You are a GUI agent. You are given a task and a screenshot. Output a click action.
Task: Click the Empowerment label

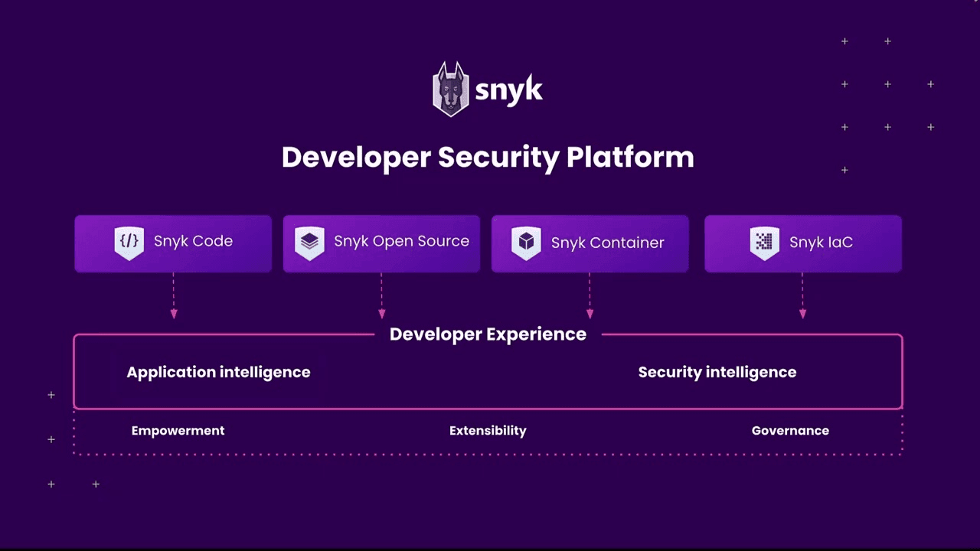(178, 431)
